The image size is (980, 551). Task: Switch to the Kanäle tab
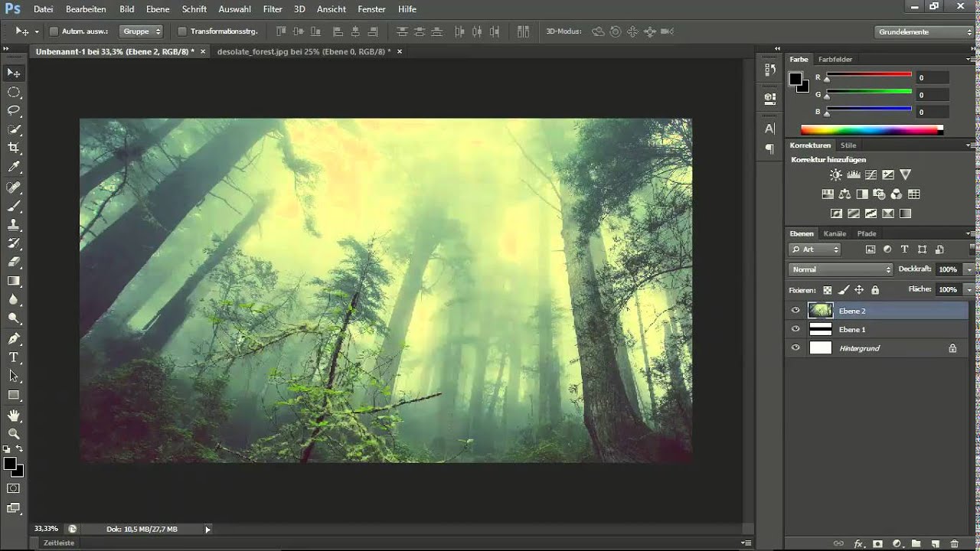pos(835,233)
